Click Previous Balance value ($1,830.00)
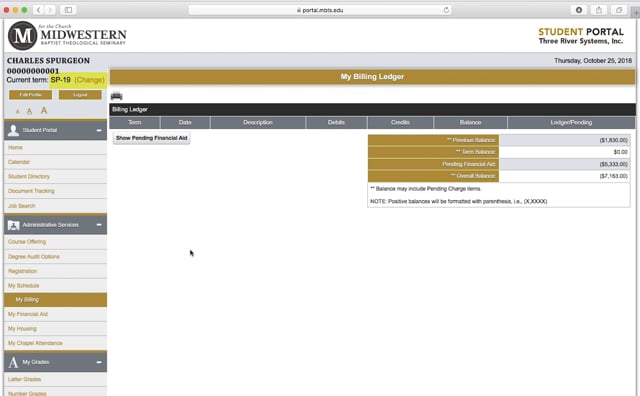Image resolution: width=640 pixels, height=396 pixels. 613,140
